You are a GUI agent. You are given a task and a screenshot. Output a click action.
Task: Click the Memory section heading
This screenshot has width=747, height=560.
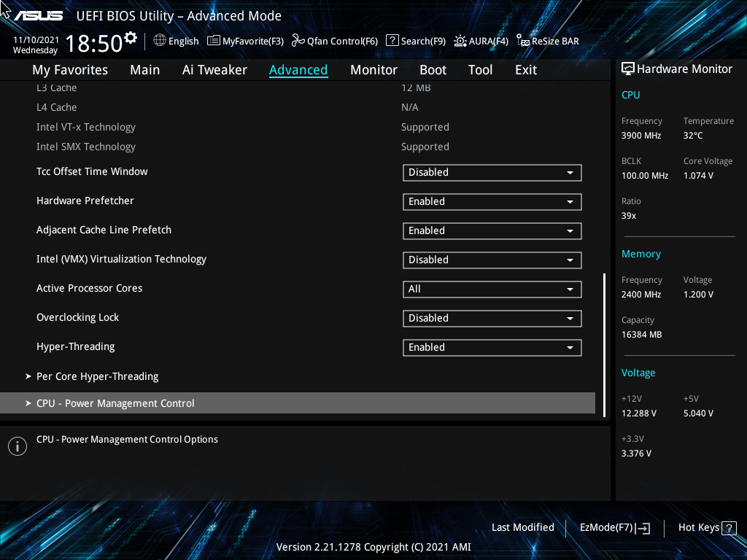click(x=641, y=254)
